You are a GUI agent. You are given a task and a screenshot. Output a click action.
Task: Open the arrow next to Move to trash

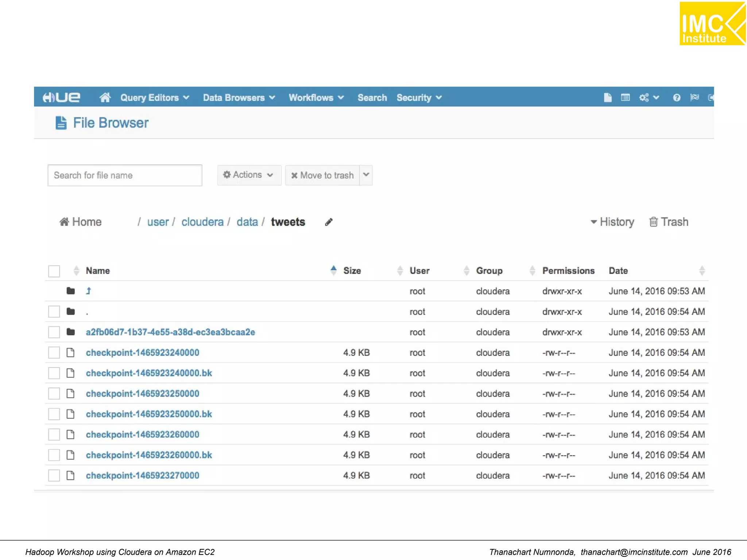(x=366, y=175)
